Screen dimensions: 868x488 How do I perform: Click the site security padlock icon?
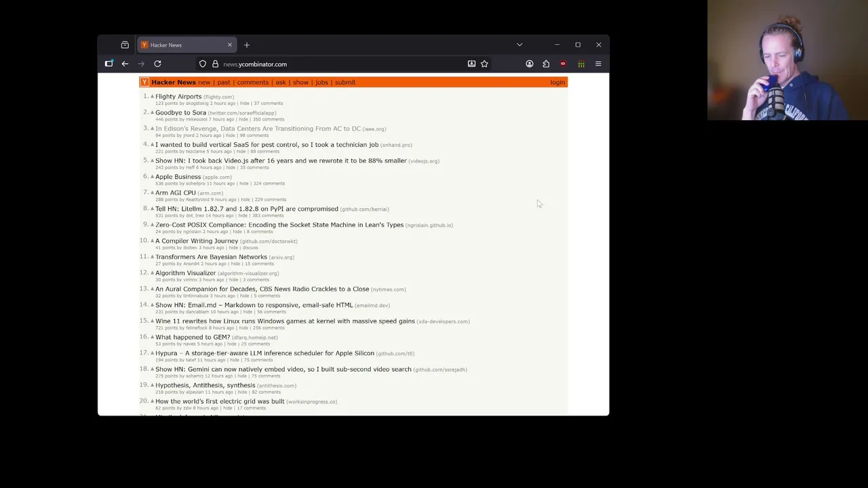pyautogui.click(x=215, y=64)
